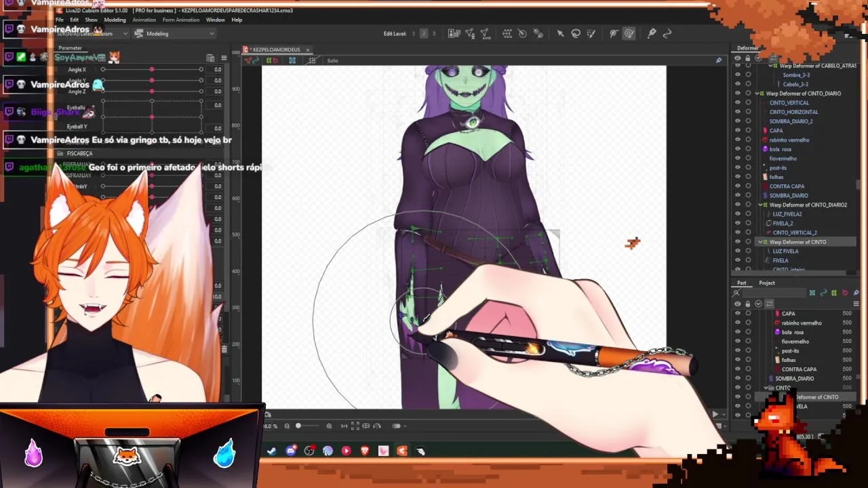Hide SOMBRA_DIARIO_2 in Deformer panel
The image size is (868, 488).
click(x=738, y=121)
